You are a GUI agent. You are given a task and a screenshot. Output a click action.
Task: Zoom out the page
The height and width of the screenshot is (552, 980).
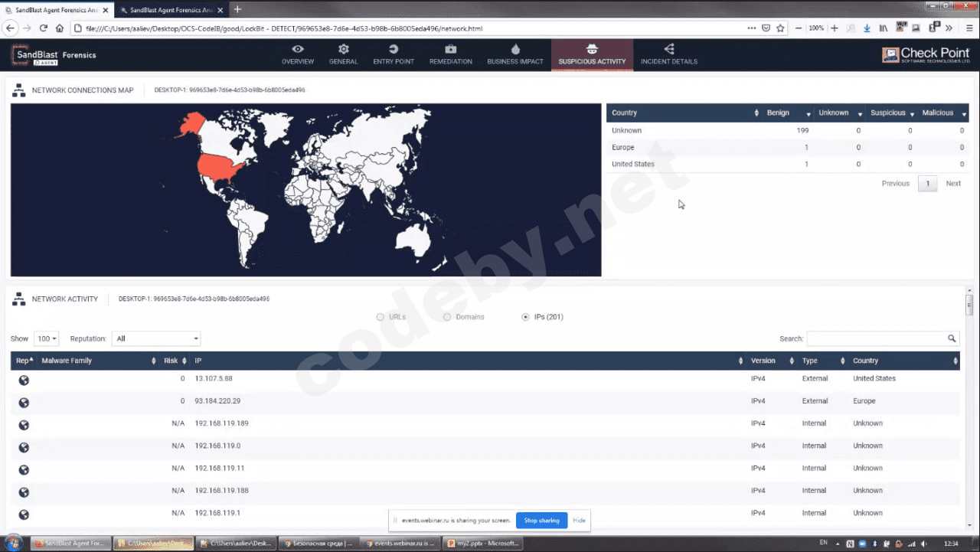[799, 28]
